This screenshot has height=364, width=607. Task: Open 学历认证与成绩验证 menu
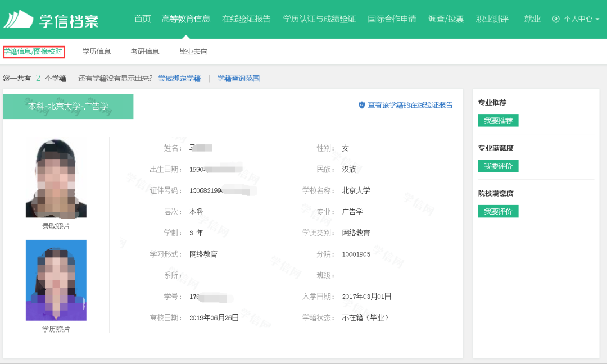(319, 19)
